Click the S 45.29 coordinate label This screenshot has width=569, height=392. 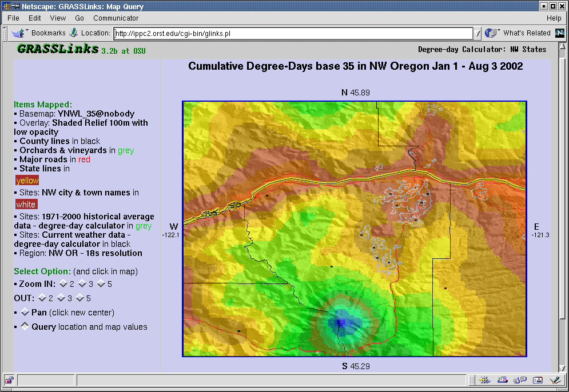tap(356, 366)
